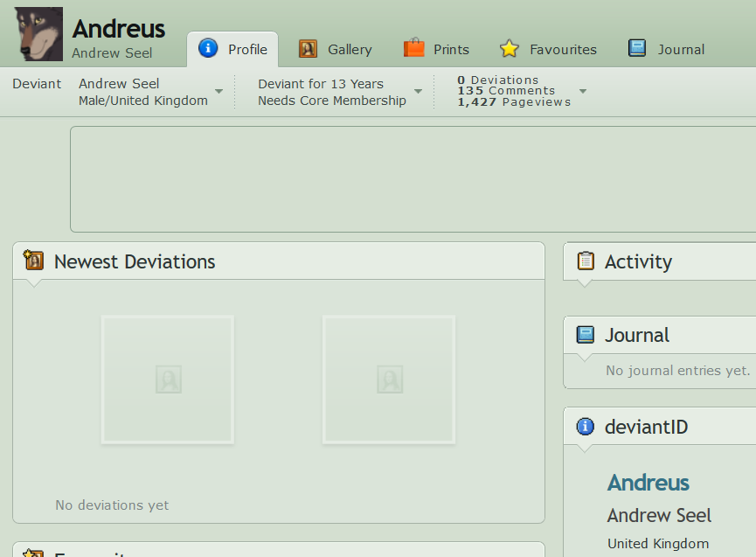Click the yellow Favourites star icon
The height and width of the screenshot is (557, 756).
[x=510, y=49]
